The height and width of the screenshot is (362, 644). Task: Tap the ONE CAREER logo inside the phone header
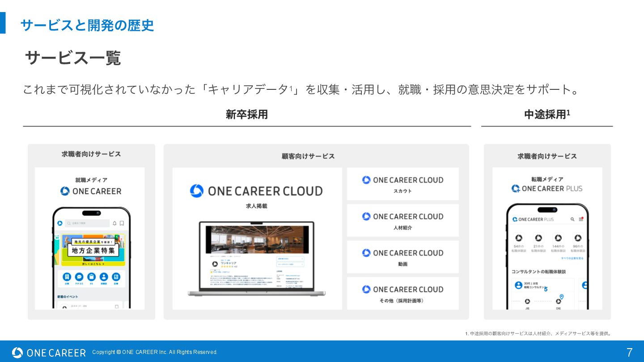[59, 223]
